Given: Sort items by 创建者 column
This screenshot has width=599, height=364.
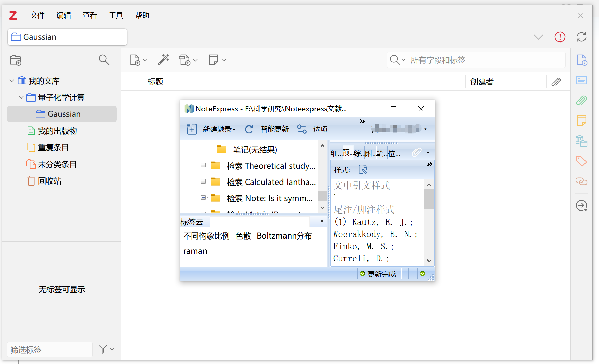Looking at the screenshot, I should (482, 82).
